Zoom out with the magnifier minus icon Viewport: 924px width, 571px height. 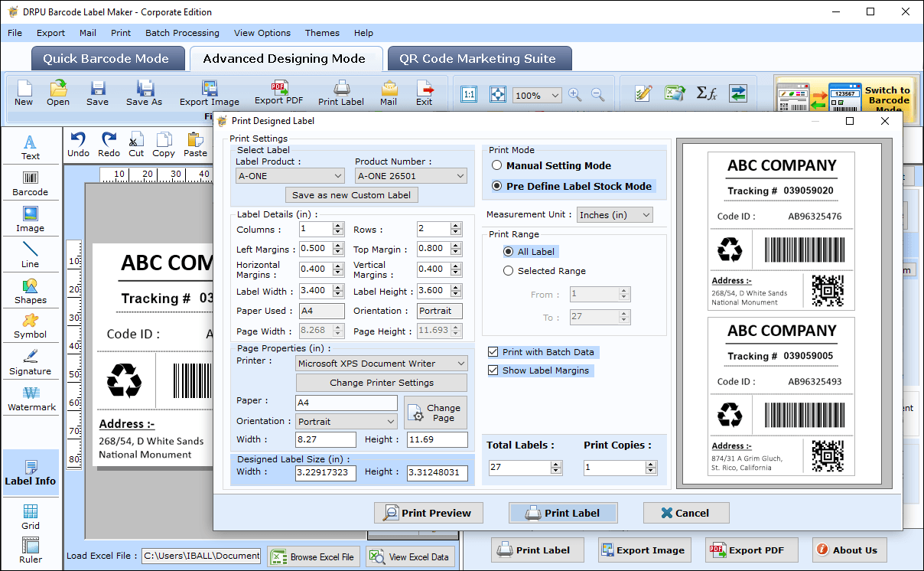point(598,95)
